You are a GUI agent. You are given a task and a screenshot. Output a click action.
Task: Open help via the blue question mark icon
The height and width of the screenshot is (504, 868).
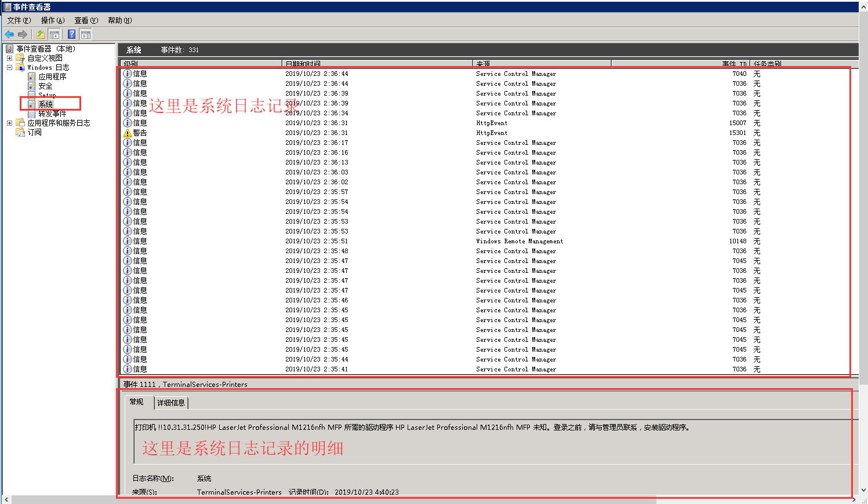(71, 34)
